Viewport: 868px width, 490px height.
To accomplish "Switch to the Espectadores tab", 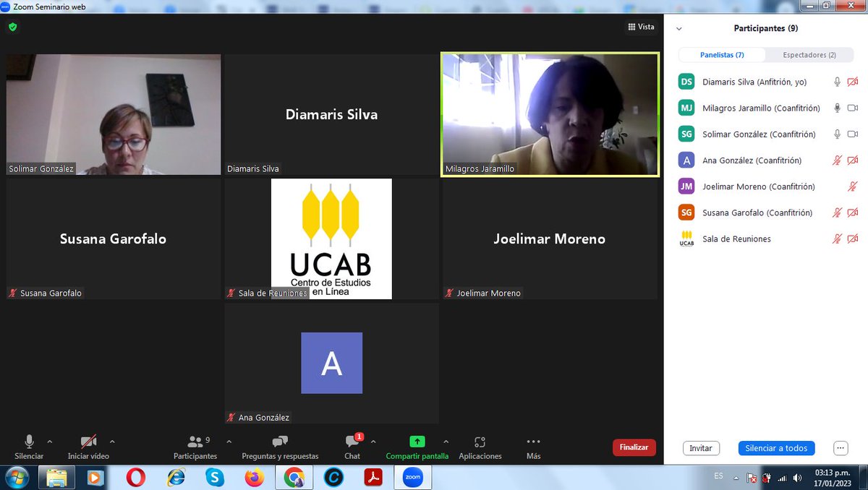I will coord(810,54).
